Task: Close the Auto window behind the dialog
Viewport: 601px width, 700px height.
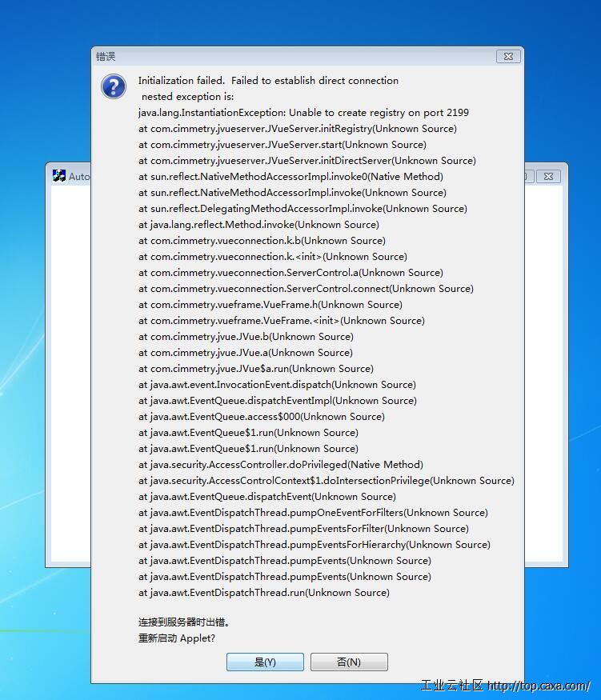Action: tap(548, 176)
